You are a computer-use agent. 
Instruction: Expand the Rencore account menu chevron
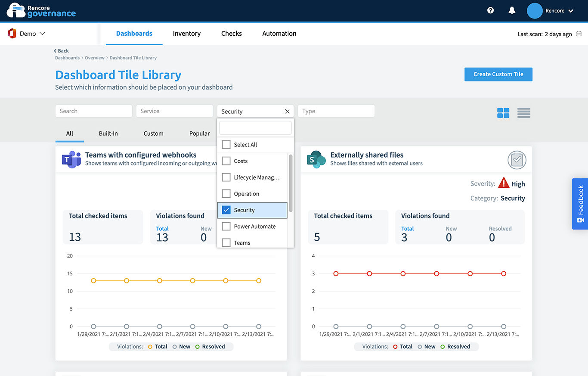coord(571,11)
